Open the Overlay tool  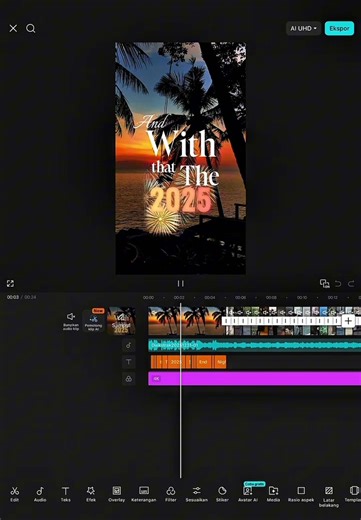(x=117, y=494)
